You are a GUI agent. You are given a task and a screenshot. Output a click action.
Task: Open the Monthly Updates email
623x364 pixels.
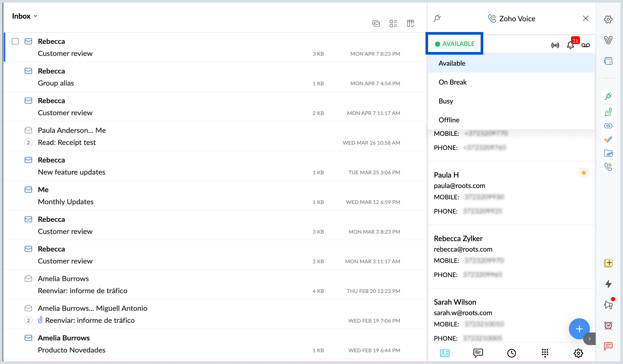point(66,202)
